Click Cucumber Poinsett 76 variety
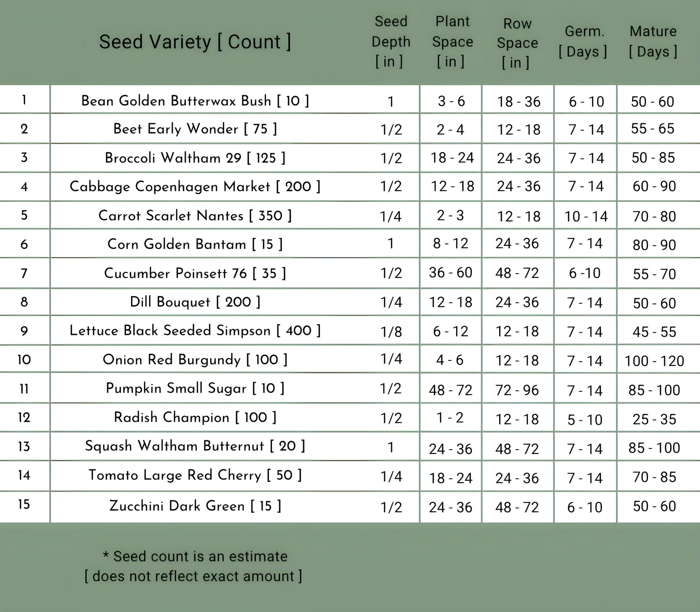This screenshot has height=612, width=700. click(x=195, y=273)
